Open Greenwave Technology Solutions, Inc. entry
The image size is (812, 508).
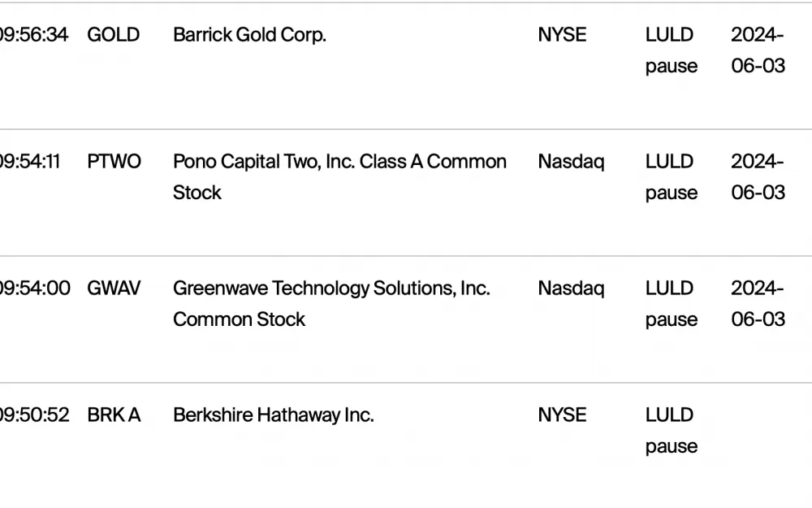331,304
